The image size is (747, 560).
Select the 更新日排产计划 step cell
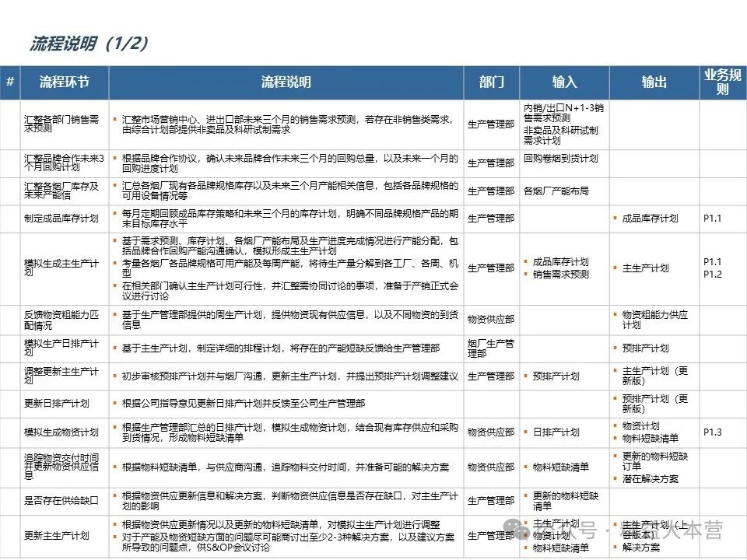tap(57, 404)
